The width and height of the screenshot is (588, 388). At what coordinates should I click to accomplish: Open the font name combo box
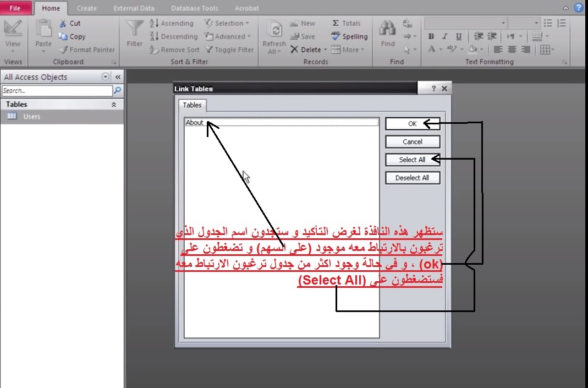pos(465,23)
